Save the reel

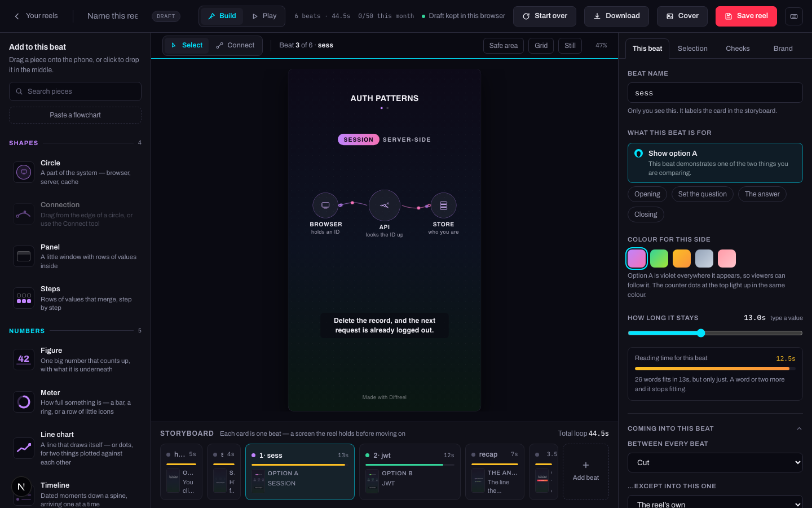[x=746, y=16]
